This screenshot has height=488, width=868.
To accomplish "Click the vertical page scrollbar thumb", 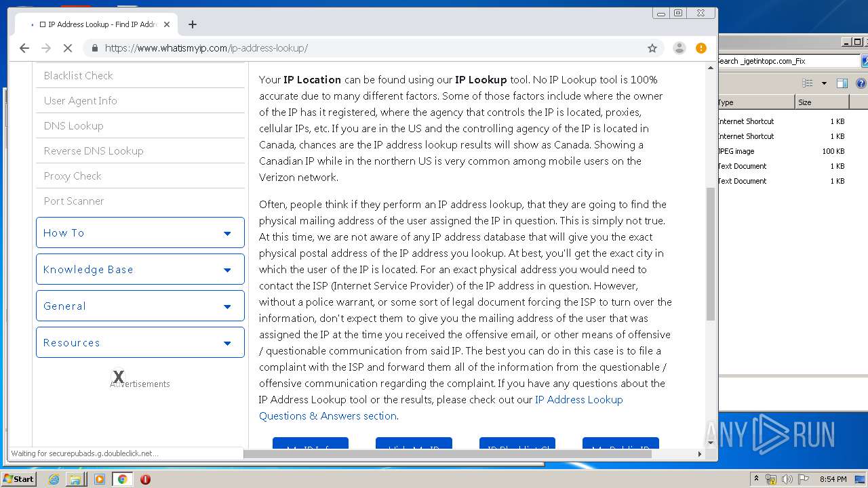I will tap(711, 254).
